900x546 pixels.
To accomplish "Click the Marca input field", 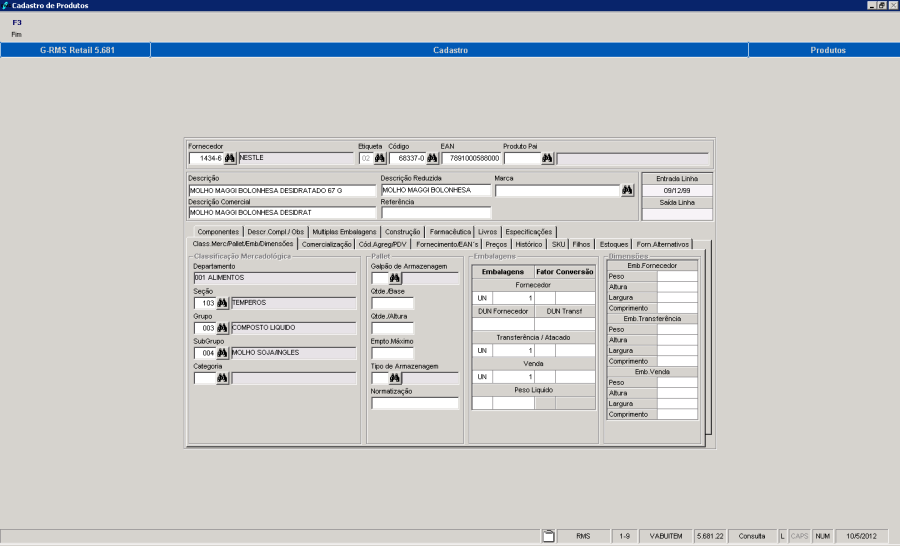I will pyautogui.click(x=557, y=191).
